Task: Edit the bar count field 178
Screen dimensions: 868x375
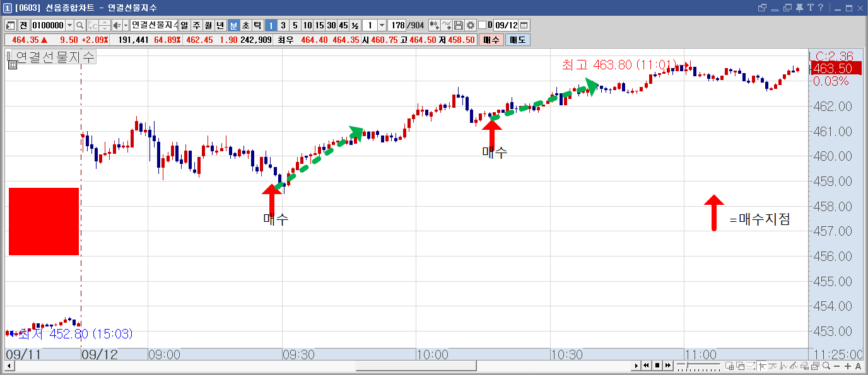Action: (397, 26)
